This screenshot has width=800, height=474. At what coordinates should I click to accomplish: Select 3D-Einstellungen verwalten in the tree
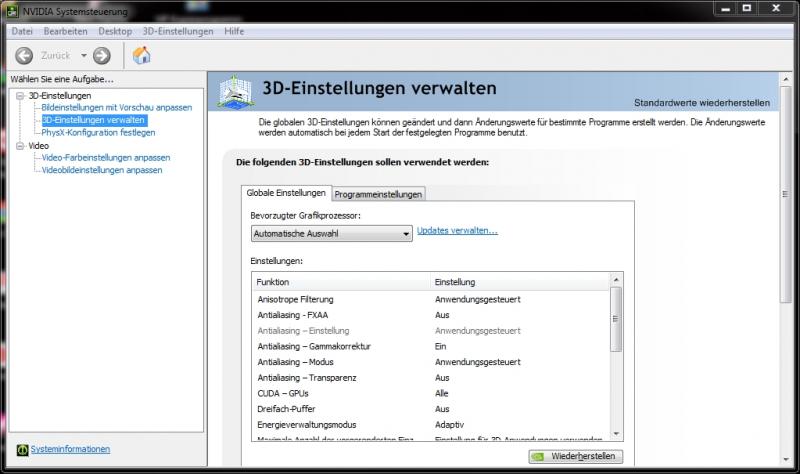(94, 120)
